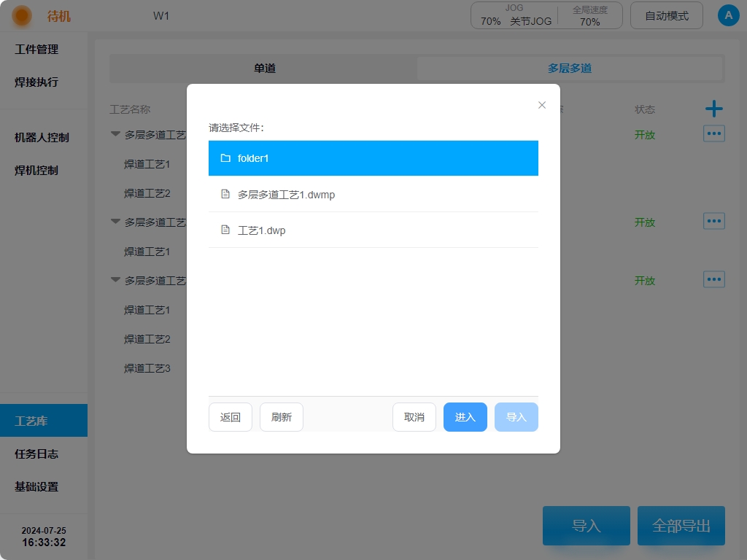Image resolution: width=747 pixels, height=560 pixels.
Task: Click 刷新 to refresh file list
Action: 281,417
